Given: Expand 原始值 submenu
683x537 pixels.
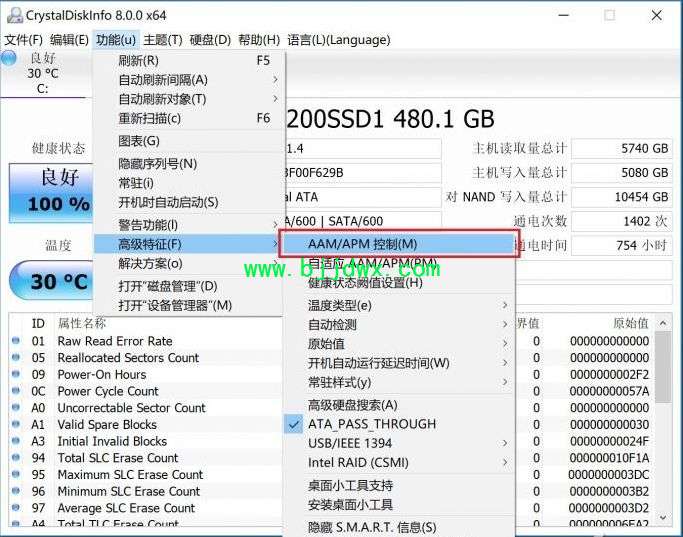Looking at the screenshot, I should (x=399, y=344).
